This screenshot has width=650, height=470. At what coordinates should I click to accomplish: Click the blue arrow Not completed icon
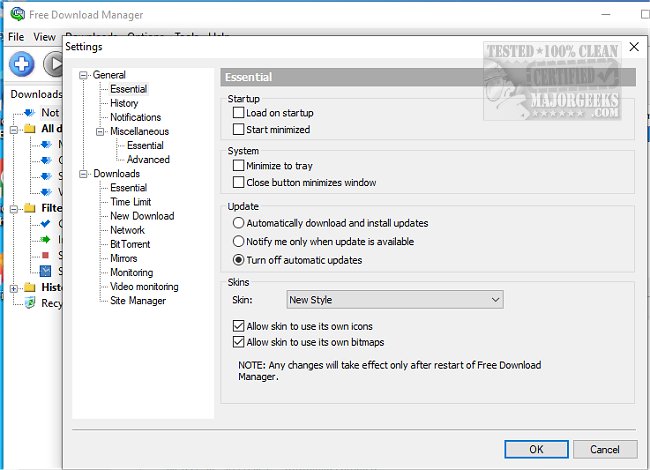click(x=29, y=113)
